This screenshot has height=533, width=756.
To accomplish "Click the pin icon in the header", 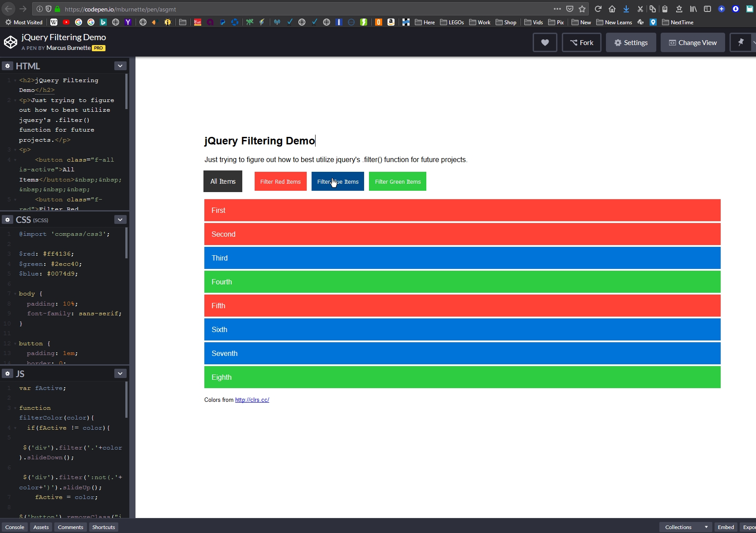I will click(x=741, y=42).
